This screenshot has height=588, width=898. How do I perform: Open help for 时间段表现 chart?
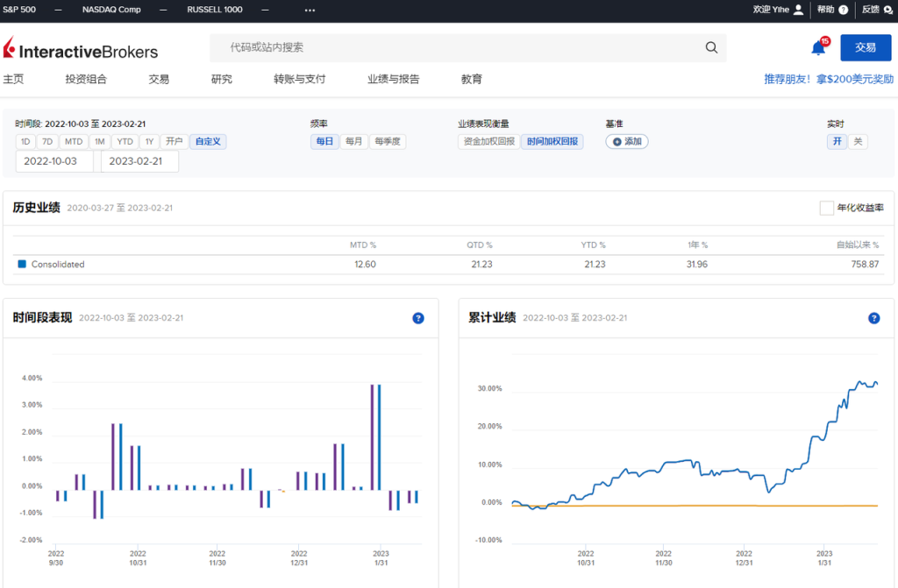point(418,318)
